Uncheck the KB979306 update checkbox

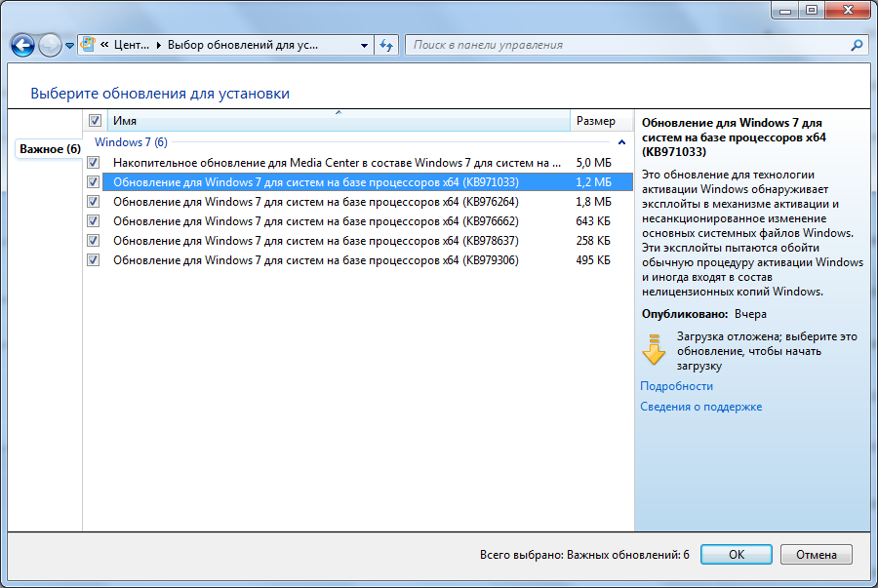pyautogui.click(x=94, y=260)
